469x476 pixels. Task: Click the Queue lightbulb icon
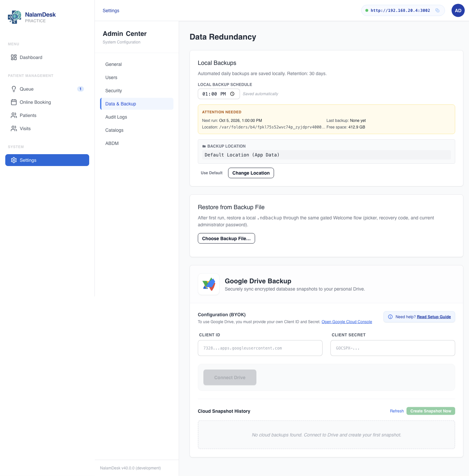pyautogui.click(x=14, y=89)
